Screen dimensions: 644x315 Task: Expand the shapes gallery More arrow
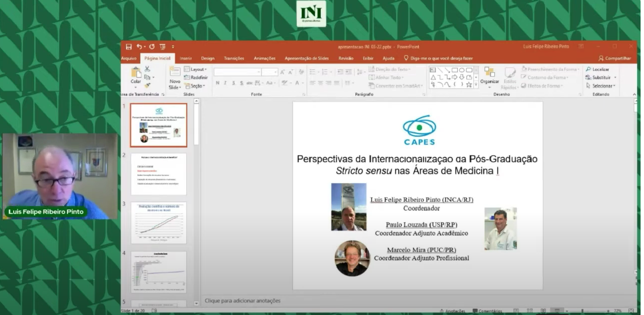click(476, 85)
